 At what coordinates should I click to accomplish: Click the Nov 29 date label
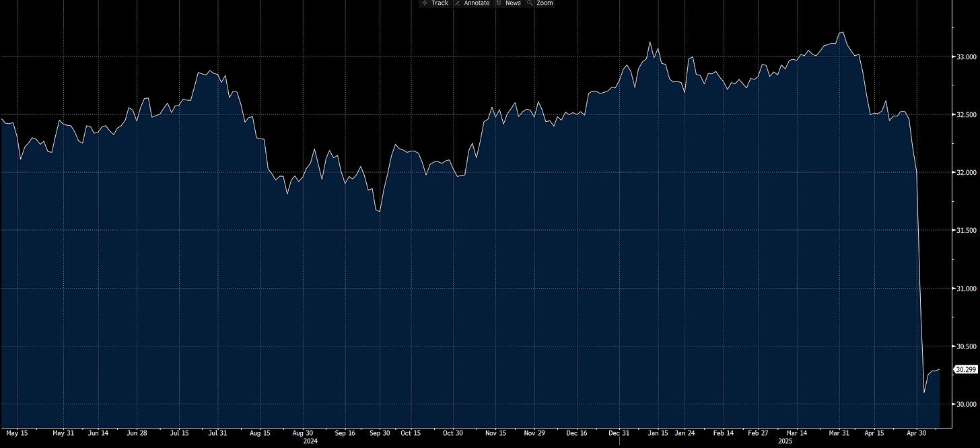pyautogui.click(x=535, y=433)
